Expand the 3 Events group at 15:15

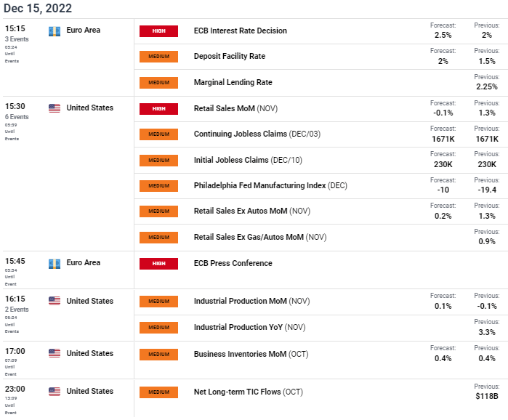click(x=17, y=39)
